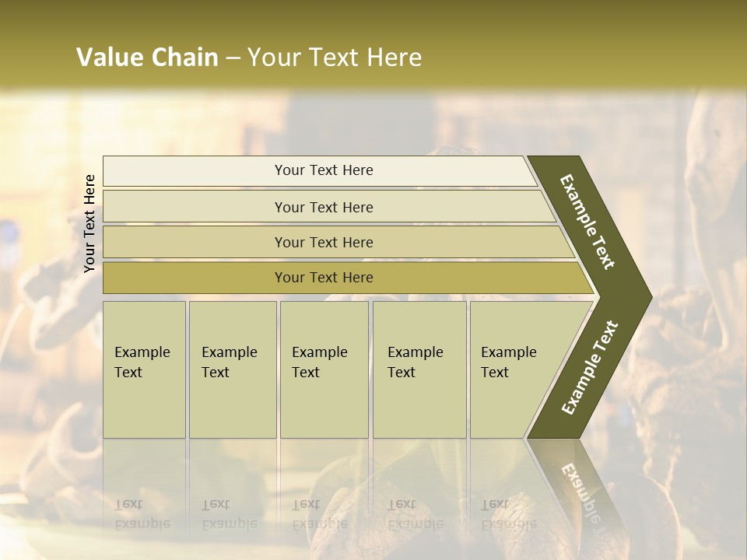The height and width of the screenshot is (560, 747).
Task: Select the second 'Your Text Here' bar
Action: point(328,207)
